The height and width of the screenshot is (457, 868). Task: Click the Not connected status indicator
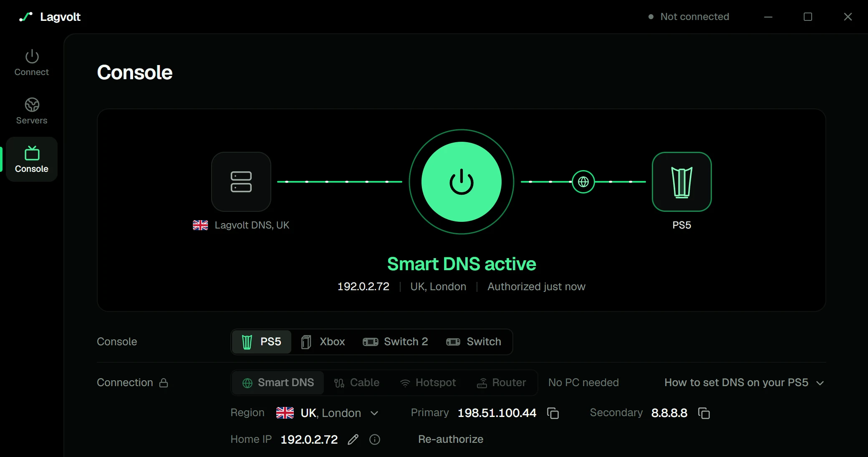pyautogui.click(x=689, y=17)
